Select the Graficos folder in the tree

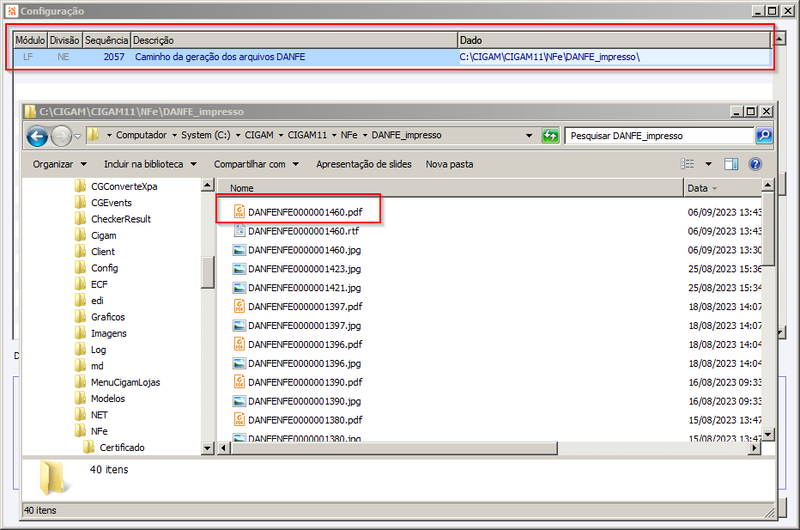pos(100,317)
